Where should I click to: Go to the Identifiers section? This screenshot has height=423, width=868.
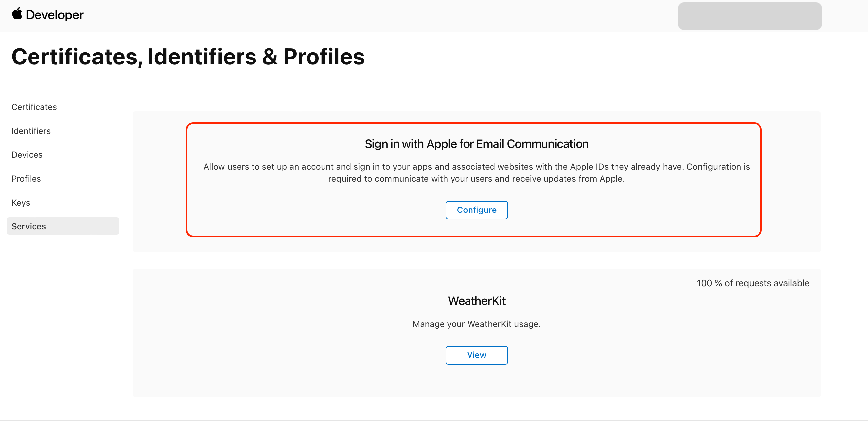[31, 131]
